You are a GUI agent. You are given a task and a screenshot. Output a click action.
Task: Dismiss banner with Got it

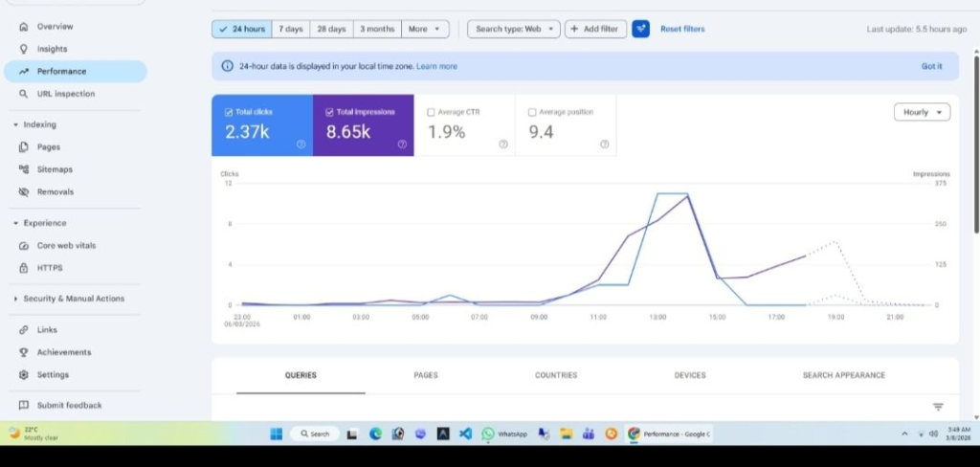click(x=931, y=66)
